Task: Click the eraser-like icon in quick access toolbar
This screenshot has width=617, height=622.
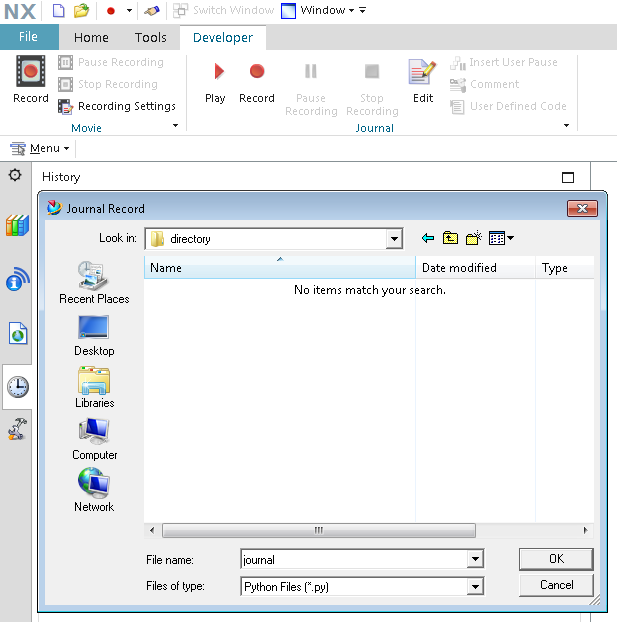Action: (x=152, y=11)
